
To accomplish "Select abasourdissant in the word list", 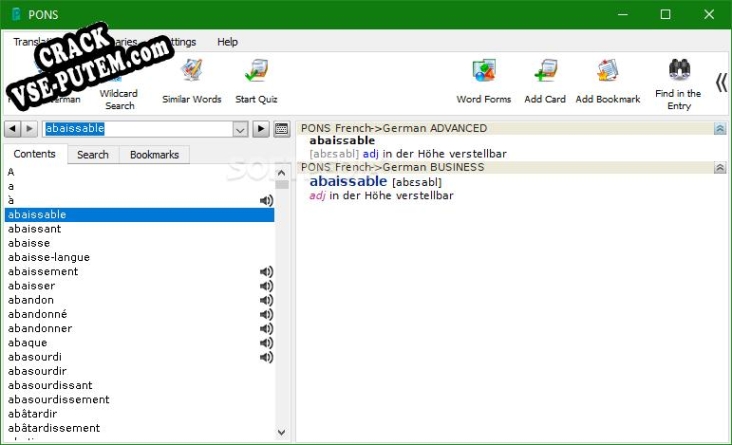I will click(x=50, y=386).
